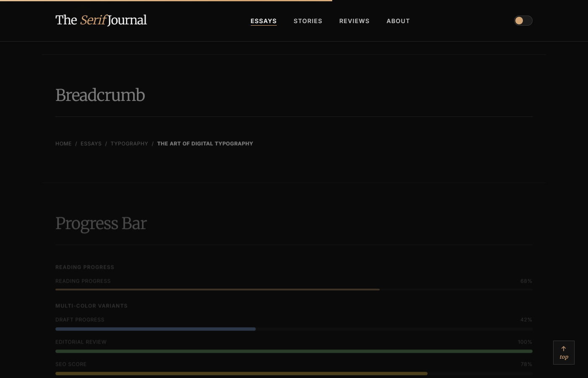588x378 pixels.
Task: Click the Progress Bar section heading
Action: coord(101,223)
